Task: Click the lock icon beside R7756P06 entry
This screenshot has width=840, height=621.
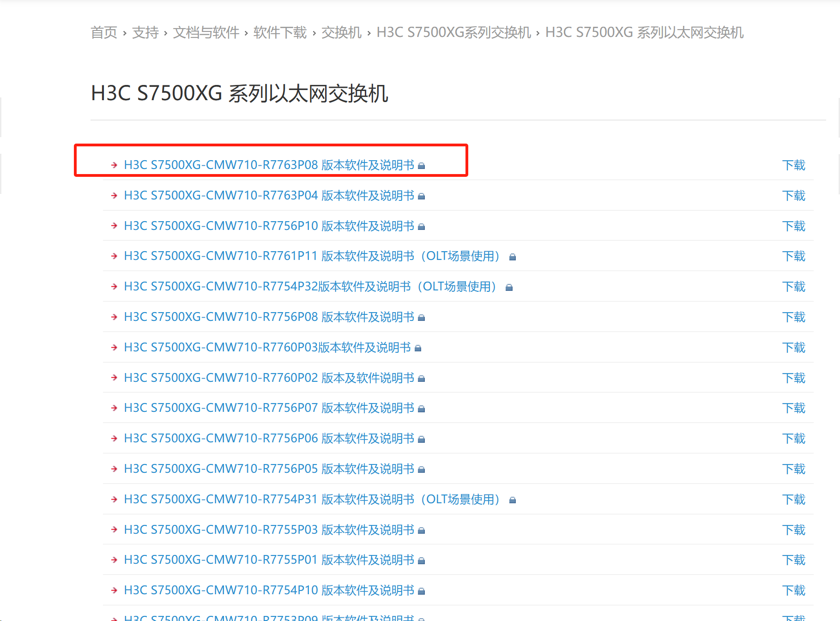Action: 421,439
